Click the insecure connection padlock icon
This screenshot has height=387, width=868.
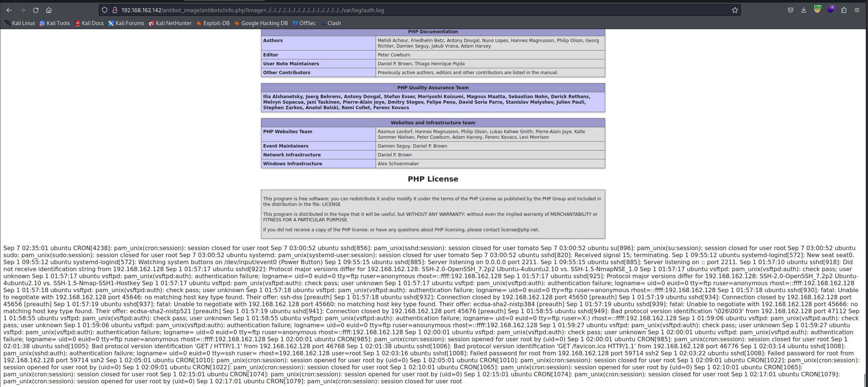point(115,10)
